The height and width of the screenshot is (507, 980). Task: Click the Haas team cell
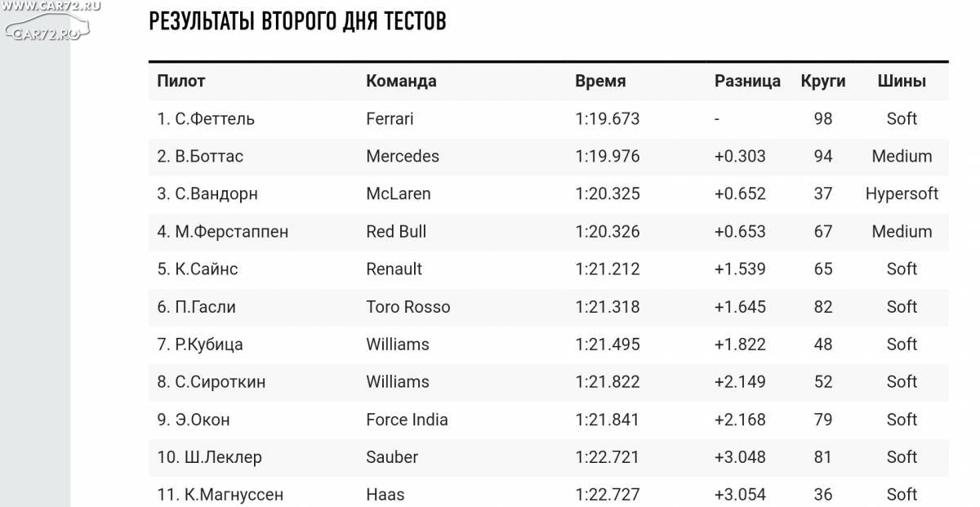point(385,494)
